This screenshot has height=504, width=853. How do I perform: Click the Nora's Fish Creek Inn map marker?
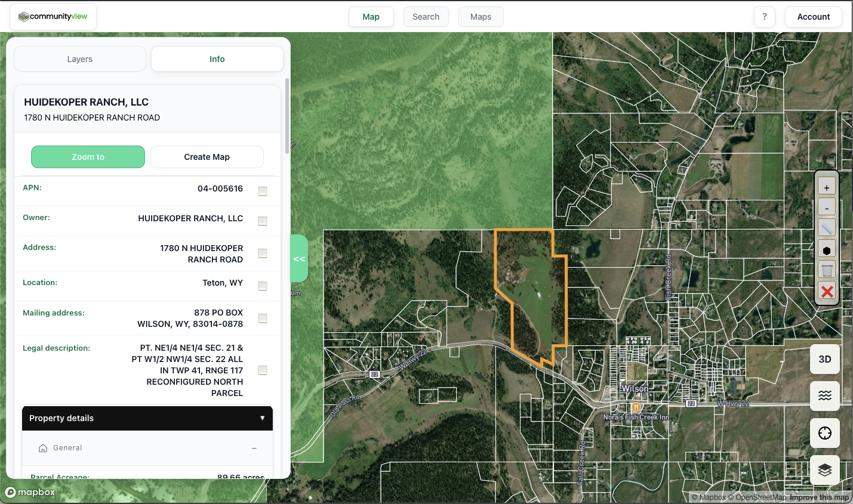636,407
